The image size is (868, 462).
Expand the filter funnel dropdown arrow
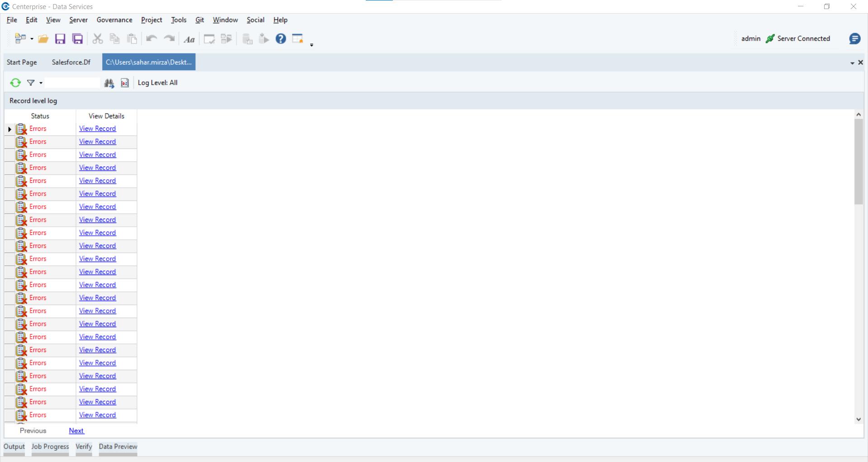click(x=41, y=83)
